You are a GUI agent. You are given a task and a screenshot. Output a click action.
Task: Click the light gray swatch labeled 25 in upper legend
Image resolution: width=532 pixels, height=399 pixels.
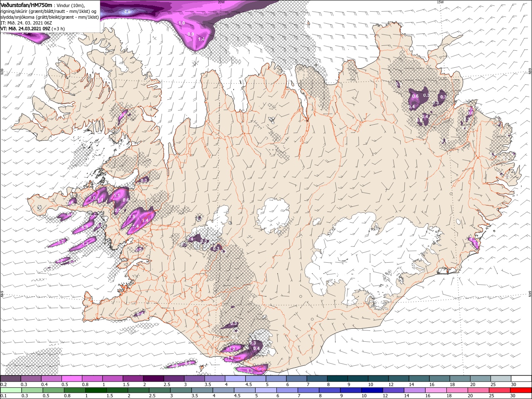point(501,378)
